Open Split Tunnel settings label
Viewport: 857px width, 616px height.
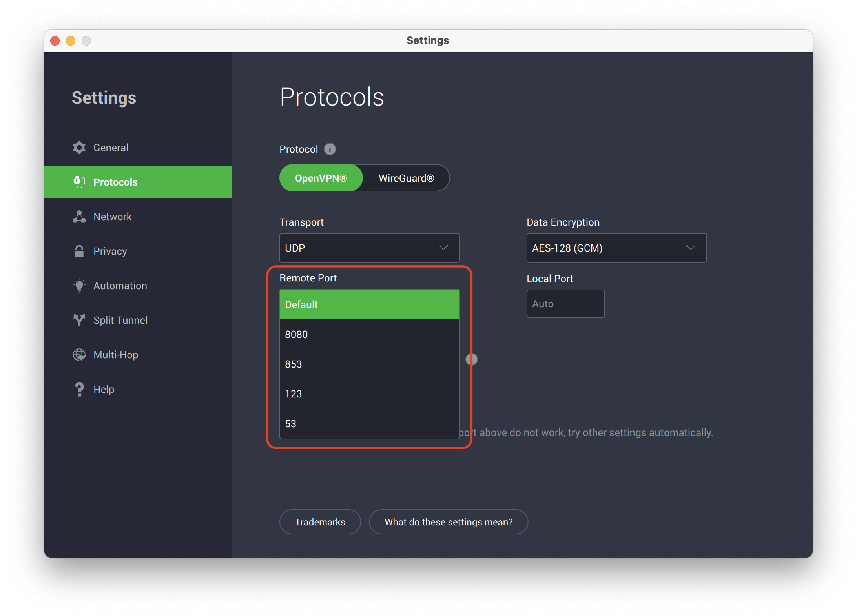tap(120, 320)
